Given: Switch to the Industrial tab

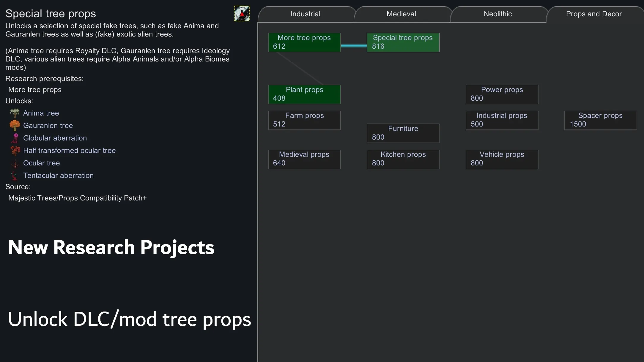Looking at the screenshot, I should tap(305, 14).
